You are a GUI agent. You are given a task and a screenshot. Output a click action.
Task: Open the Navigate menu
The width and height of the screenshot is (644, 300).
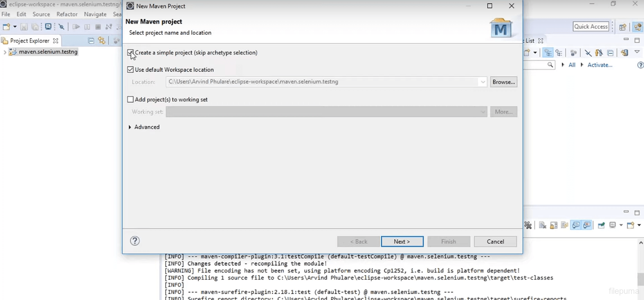pos(95,14)
